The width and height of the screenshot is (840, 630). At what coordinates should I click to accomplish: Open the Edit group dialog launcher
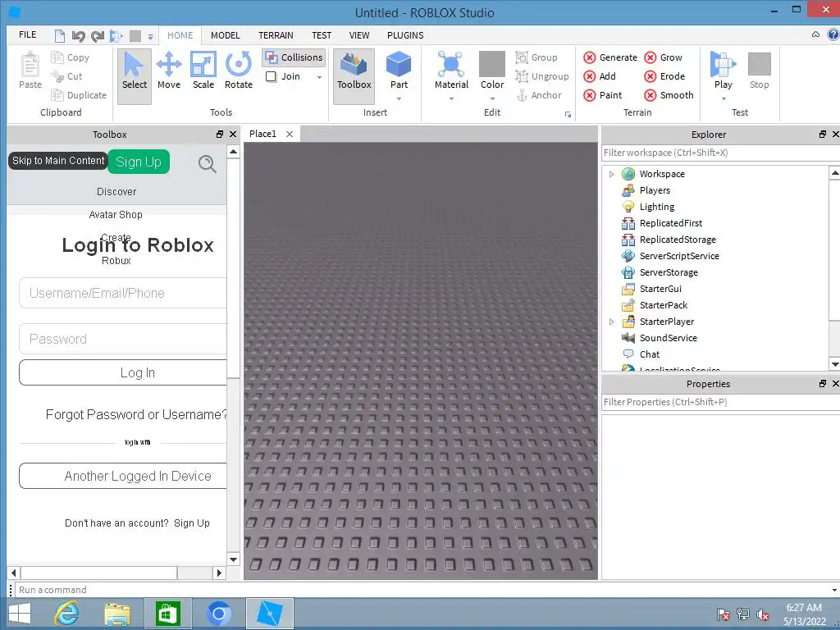(568, 115)
